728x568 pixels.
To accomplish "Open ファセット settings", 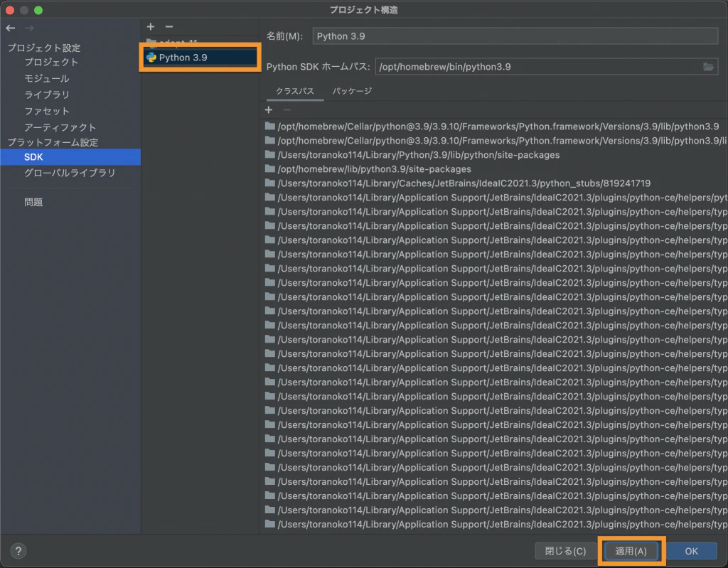I will [x=46, y=111].
